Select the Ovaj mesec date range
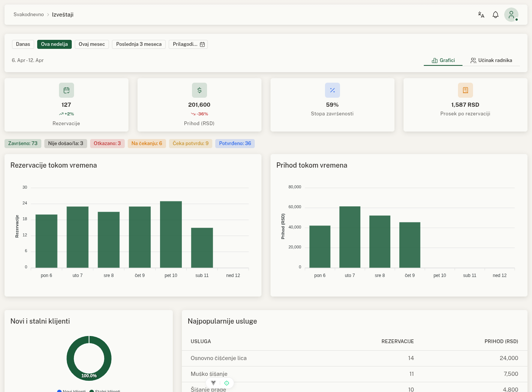 92,44
